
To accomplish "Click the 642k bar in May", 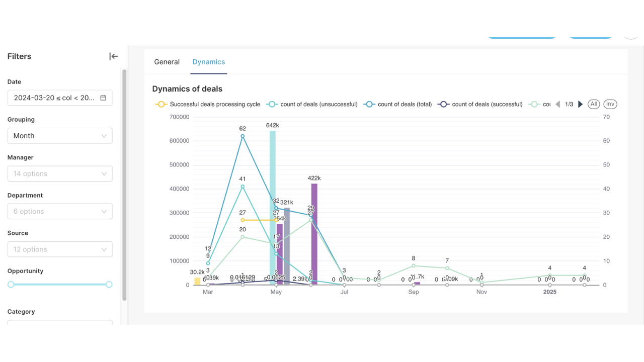I will tap(272, 211).
